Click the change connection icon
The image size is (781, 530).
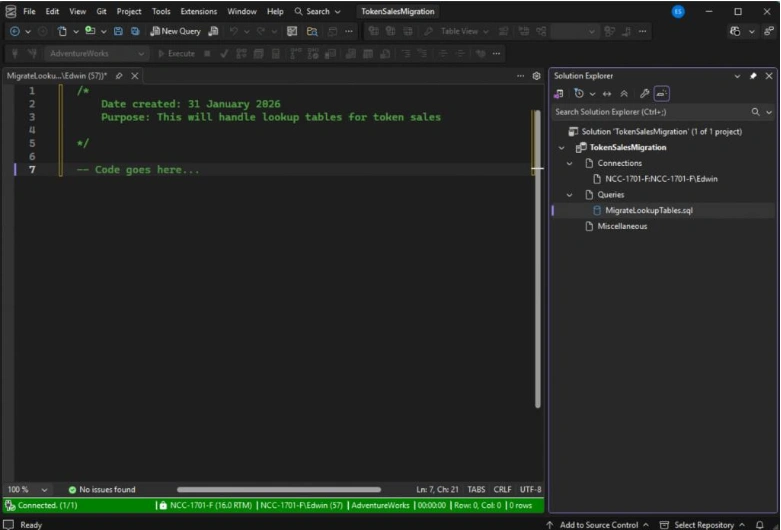tap(32, 53)
